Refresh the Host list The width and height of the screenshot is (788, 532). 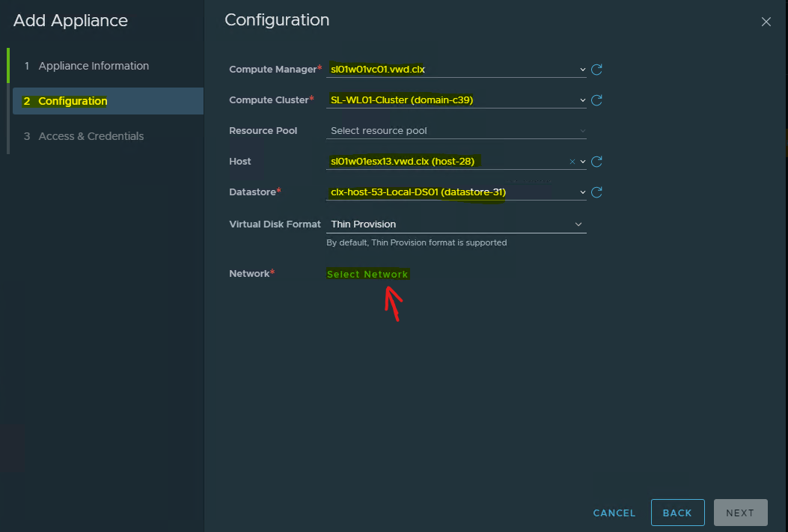[596, 162]
